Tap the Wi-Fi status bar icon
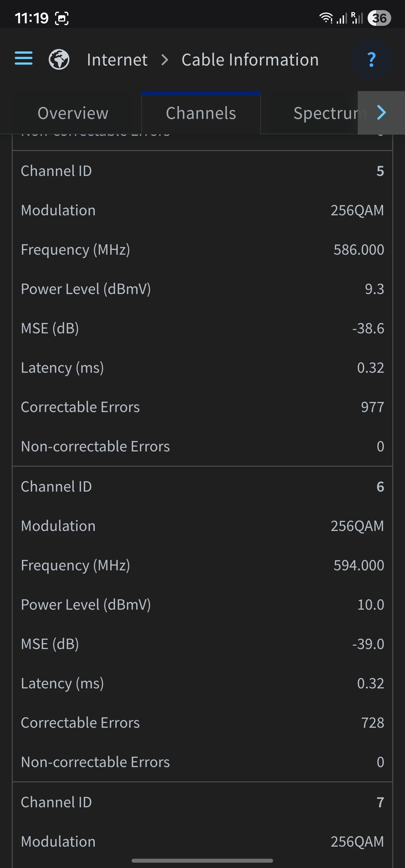The width and height of the screenshot is (405, 868). (325, 18)
